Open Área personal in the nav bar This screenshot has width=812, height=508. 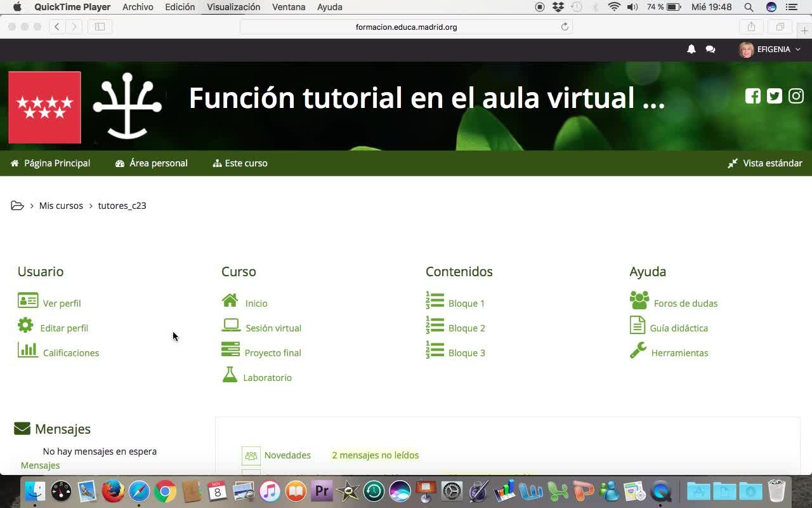coord(152,163)
